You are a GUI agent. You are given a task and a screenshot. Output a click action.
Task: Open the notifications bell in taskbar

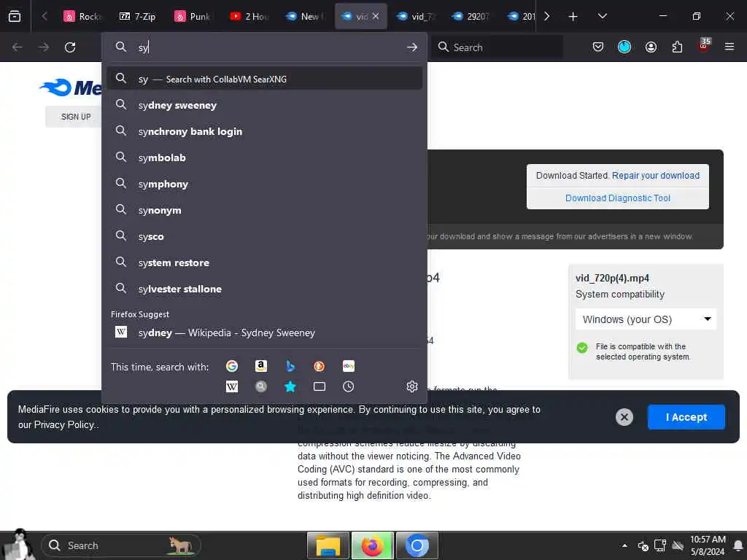click(738, 545)
